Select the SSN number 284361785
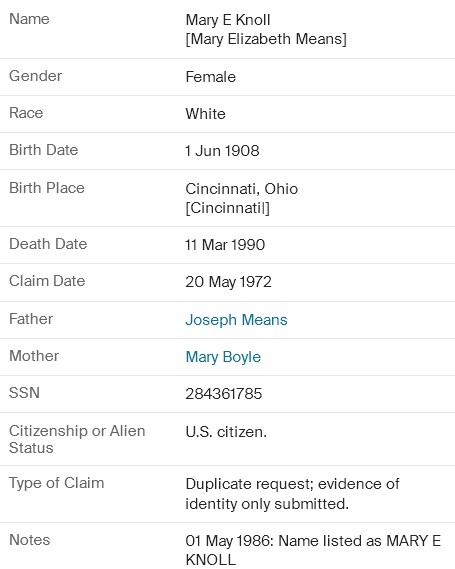 click(224, 394)
